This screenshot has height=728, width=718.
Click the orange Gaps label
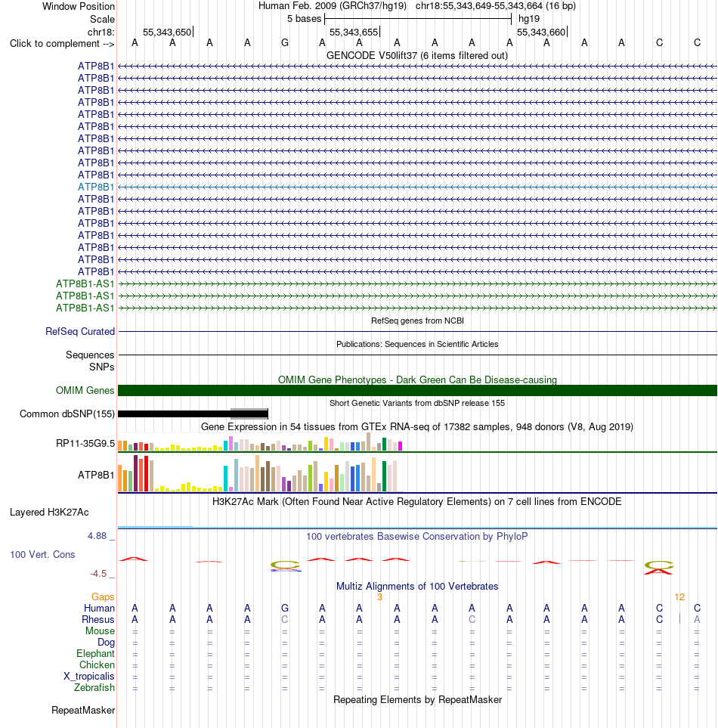tap(103, 596)
